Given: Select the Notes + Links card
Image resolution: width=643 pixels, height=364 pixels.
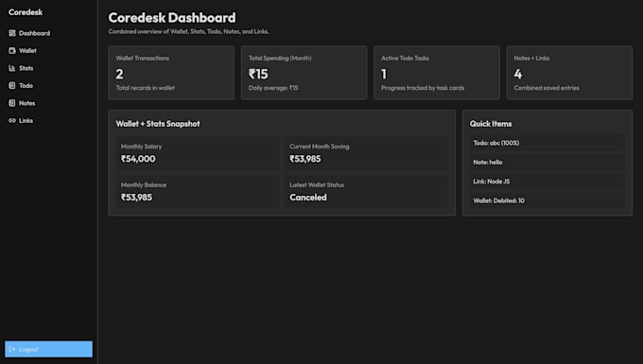Looking at the screenshot, I should [569, 73].
